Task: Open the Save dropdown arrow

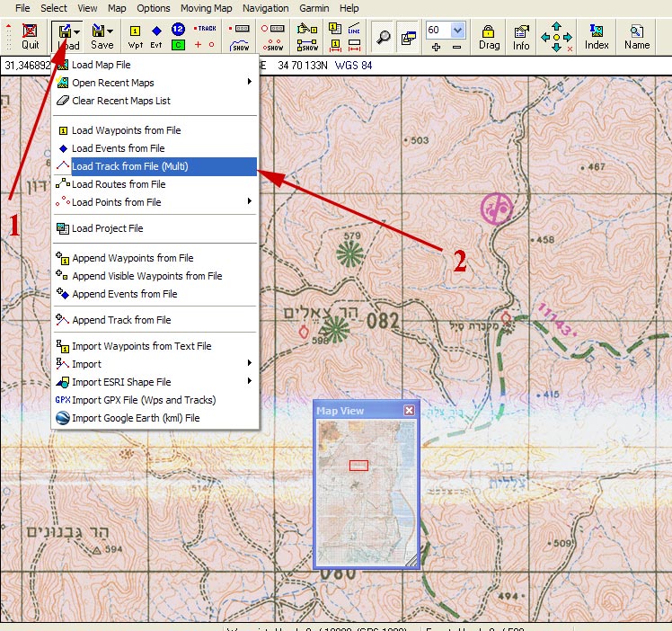Action: (111, 31)
